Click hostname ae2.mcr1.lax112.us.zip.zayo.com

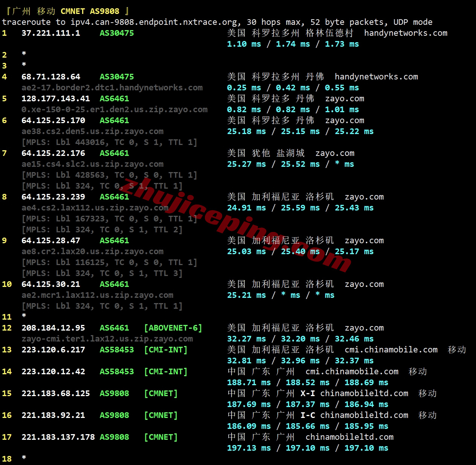tap(97, 295)
